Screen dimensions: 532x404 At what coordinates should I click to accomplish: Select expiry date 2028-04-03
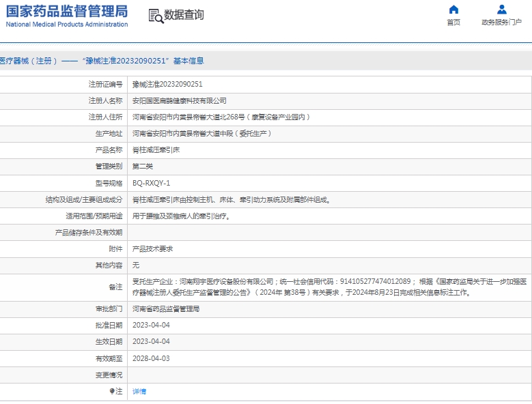(x=151, y=358)
